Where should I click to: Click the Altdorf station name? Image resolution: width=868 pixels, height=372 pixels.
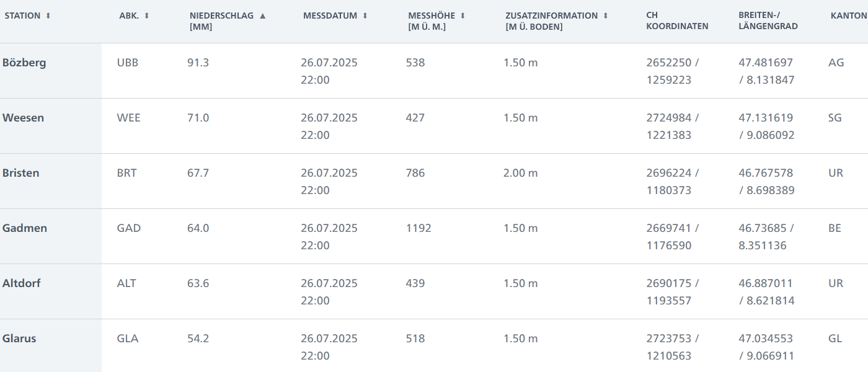pyautogui.click(x=22, y=283)
